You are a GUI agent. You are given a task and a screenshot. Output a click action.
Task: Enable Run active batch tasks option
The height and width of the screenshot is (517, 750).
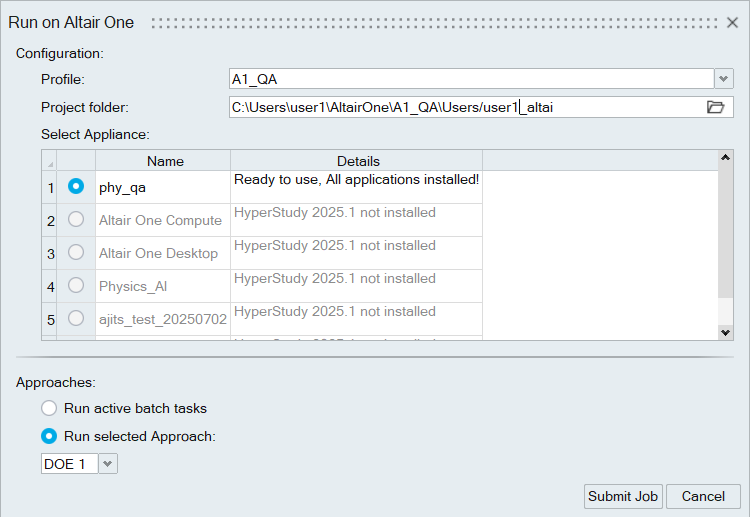pos(49,408)
